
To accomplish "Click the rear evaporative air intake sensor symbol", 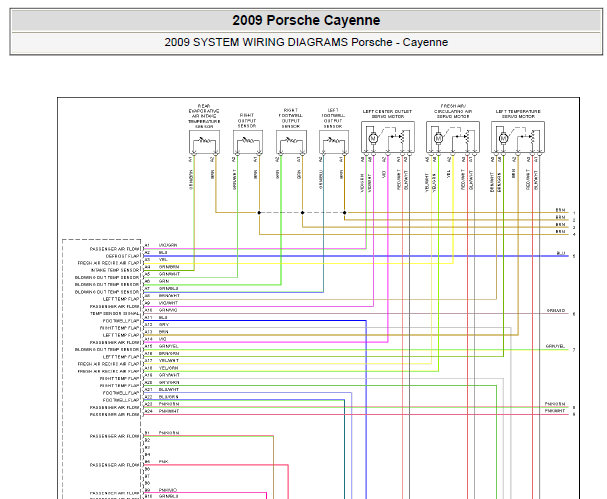I will (x=204, y=142).
